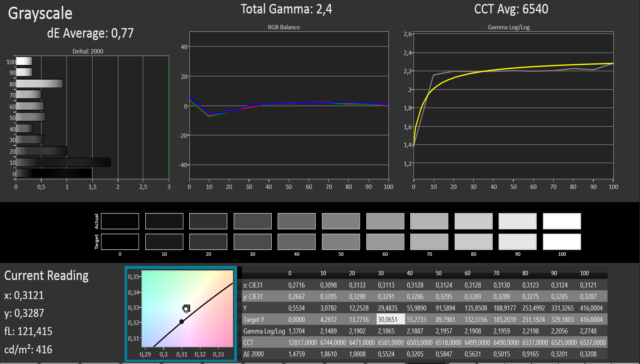Select the Target swatch at 40

click(297, 242)
